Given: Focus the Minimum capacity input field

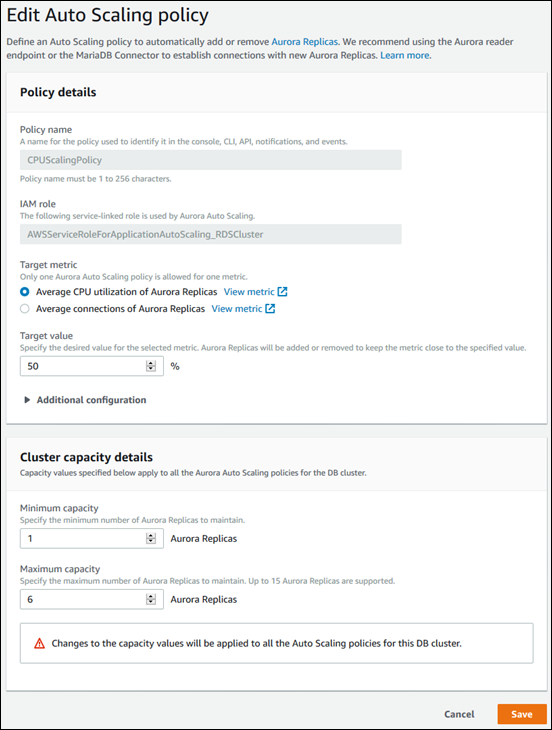Looking at the screenshot, I should tap(92, 539).
